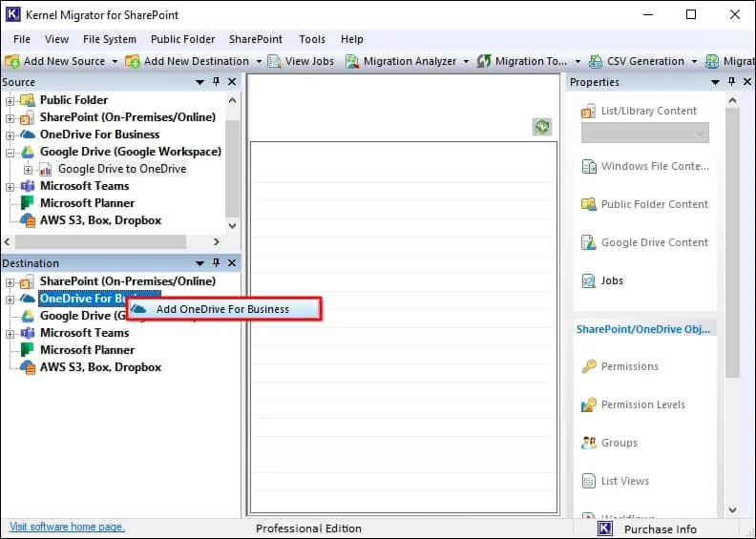Click Public Folder Content icon in Properties
This screenshot has height=539, width=756.
coord(589,205)
